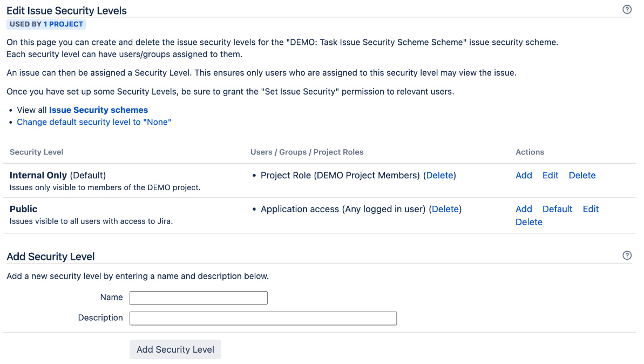Delete the Public security level

coord(528,222)
